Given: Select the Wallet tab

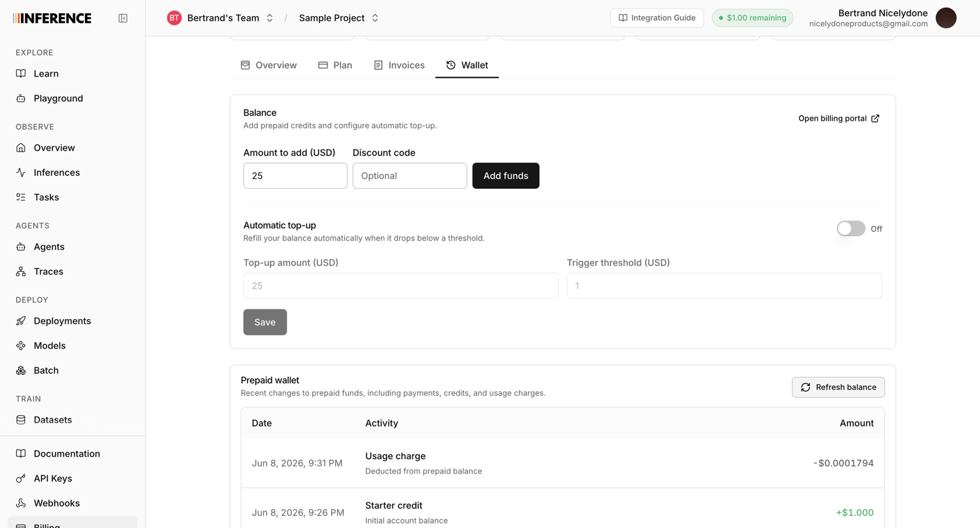Looking at the screenshot, I should pyautogui.click(x=467, y=65).
